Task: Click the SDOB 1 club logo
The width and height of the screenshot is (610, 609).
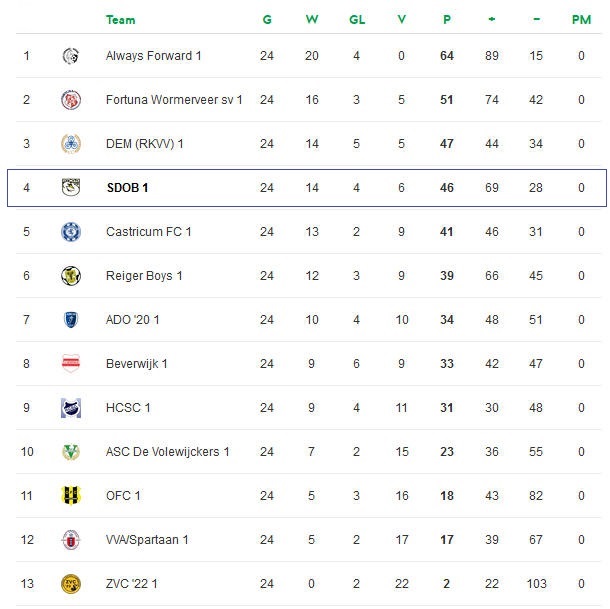Action: (x=70, y=188)
